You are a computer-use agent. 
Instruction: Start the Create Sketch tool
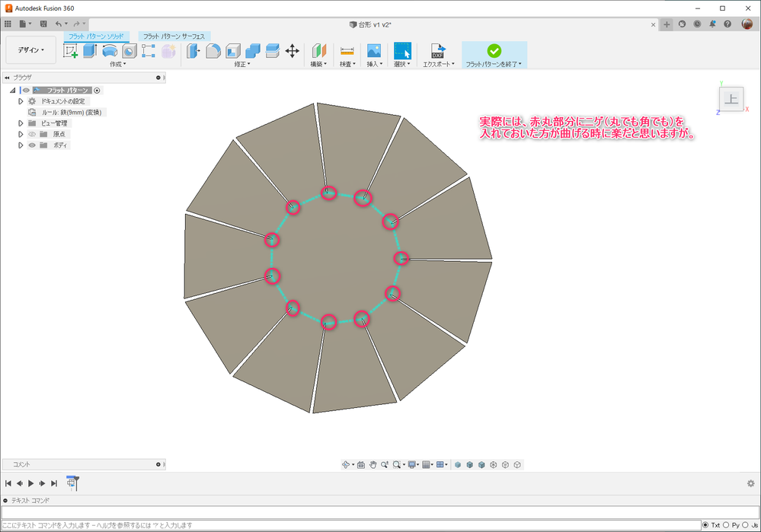(x=70, y=51)
